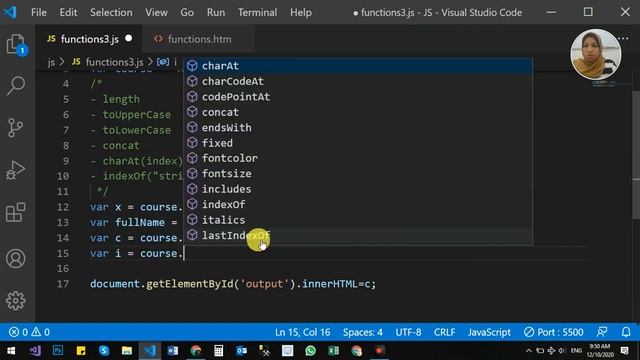
Task: Open the editor More Actions ellipsis
Action: coord(623,39)
